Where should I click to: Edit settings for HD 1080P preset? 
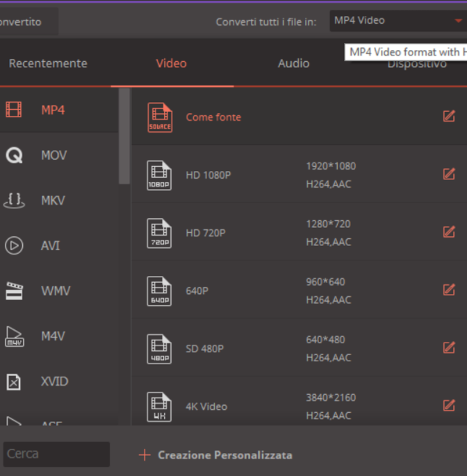pos(449,174)
